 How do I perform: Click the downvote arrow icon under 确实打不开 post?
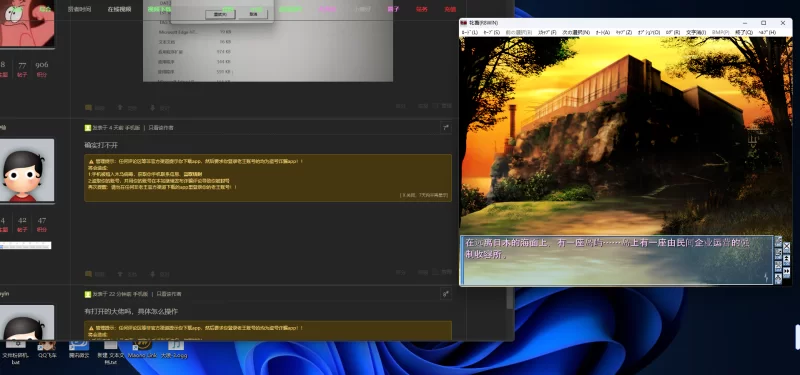(x=152, y=274)
